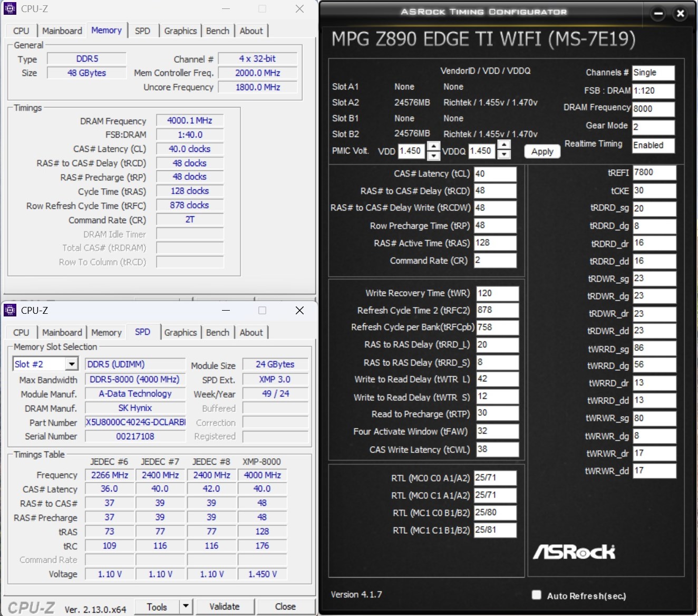Open Bench tab in top CPU-Z window
This screenshot has width=698, height=616.
coord(218,31)
